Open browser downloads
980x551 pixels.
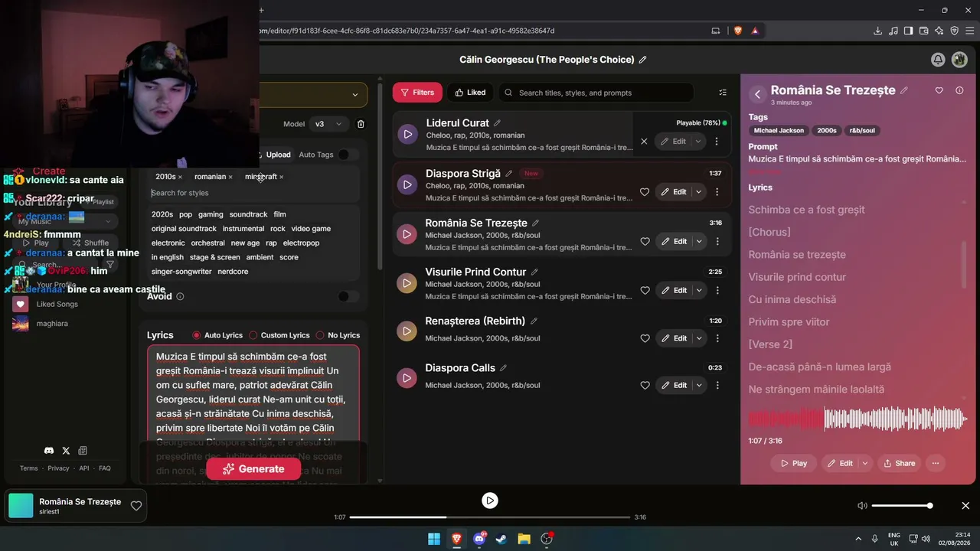[877, 31]
